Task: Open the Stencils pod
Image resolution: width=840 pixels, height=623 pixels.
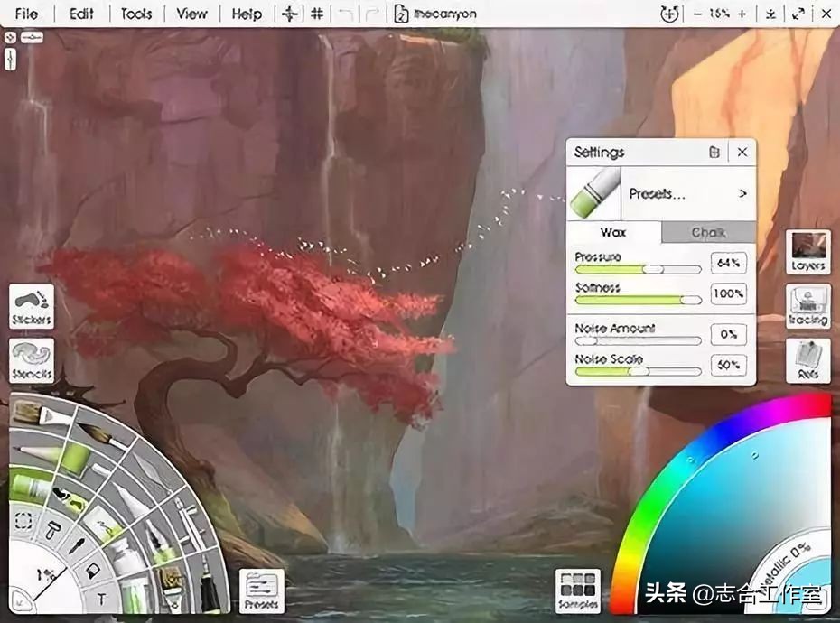Action: click(x=32, y=358)
